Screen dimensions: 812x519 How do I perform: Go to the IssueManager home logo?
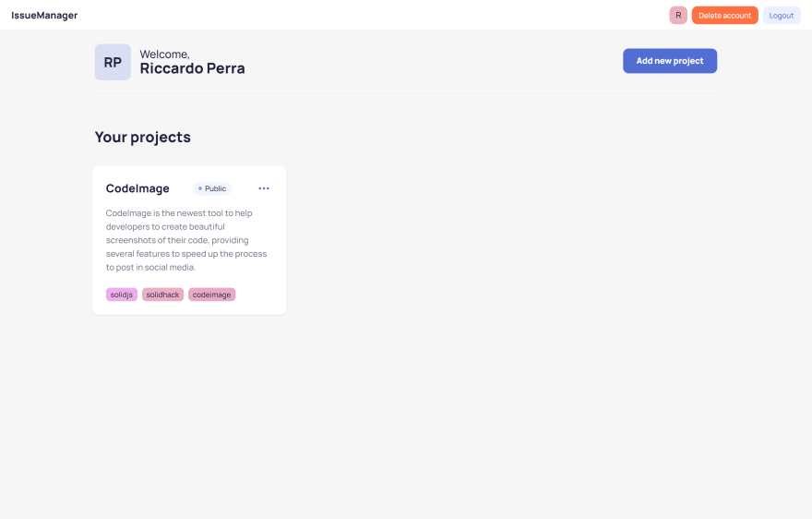coord(44,15)
